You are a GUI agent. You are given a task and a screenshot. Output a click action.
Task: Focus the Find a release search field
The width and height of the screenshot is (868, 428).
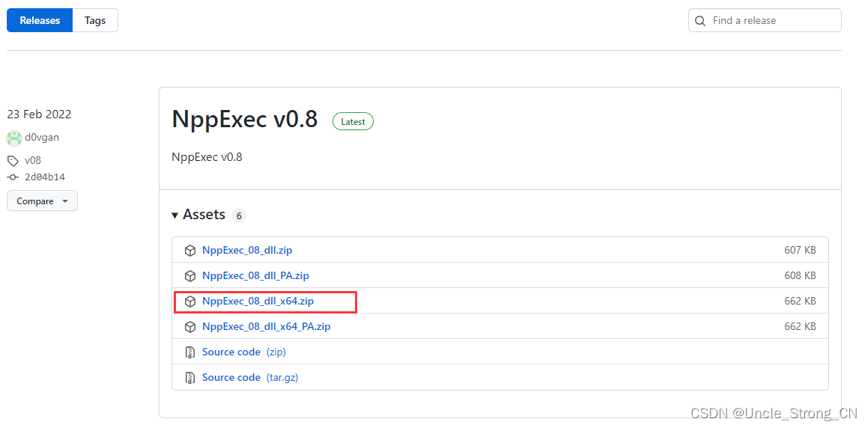point(765,20)
